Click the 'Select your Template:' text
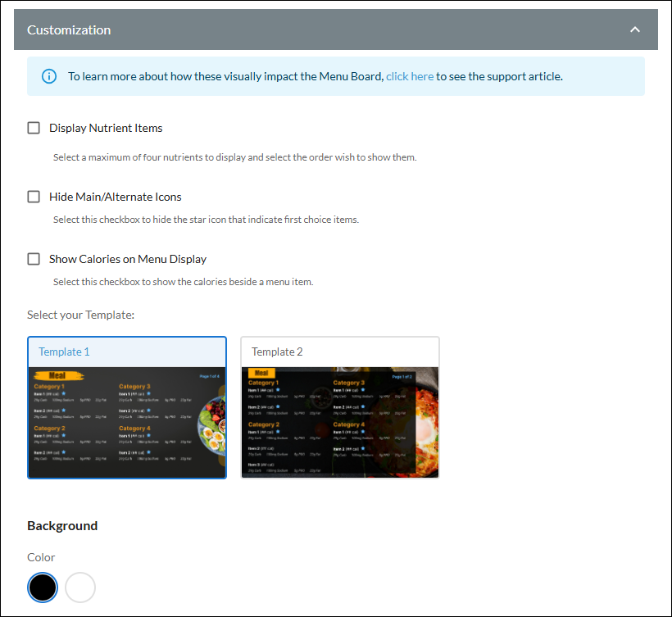 pyautogui.click(x=80, y=315)
